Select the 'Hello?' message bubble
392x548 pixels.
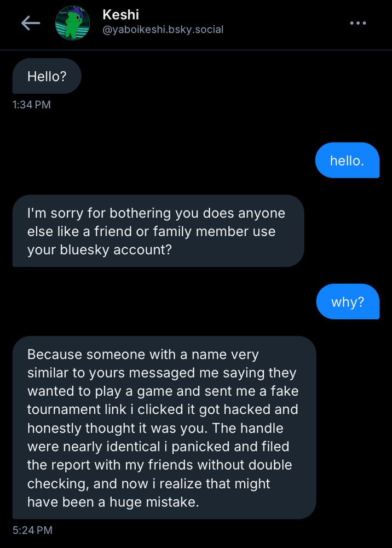click(x=47, y=76)
